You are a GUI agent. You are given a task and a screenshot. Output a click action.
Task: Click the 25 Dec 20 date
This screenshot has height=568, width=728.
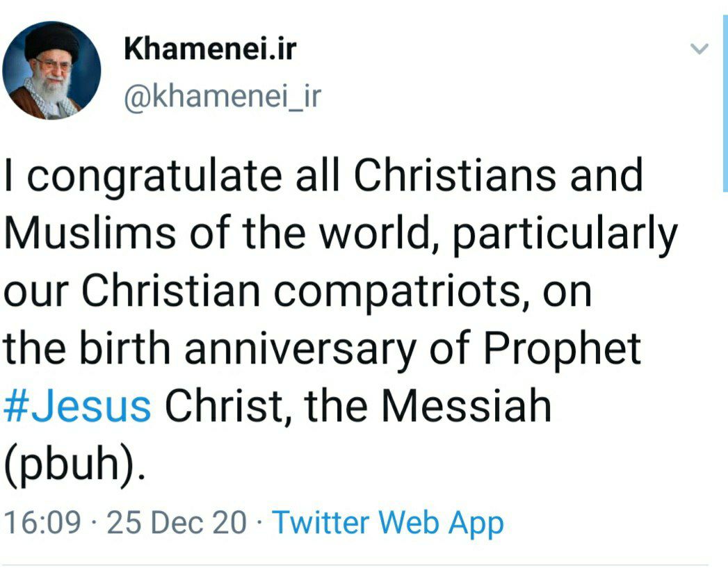177,522
